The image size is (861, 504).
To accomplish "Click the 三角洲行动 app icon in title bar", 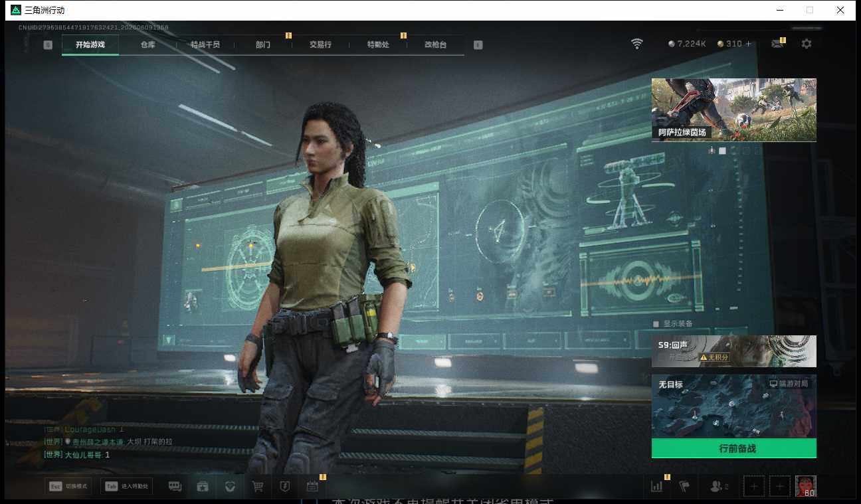I will [16, 10].
